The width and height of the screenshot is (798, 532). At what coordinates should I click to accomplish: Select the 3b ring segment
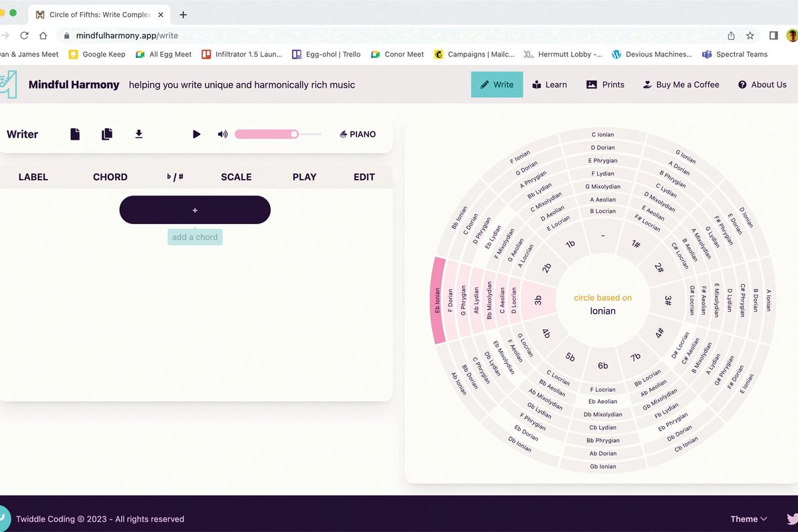click(x=539, y=299)
